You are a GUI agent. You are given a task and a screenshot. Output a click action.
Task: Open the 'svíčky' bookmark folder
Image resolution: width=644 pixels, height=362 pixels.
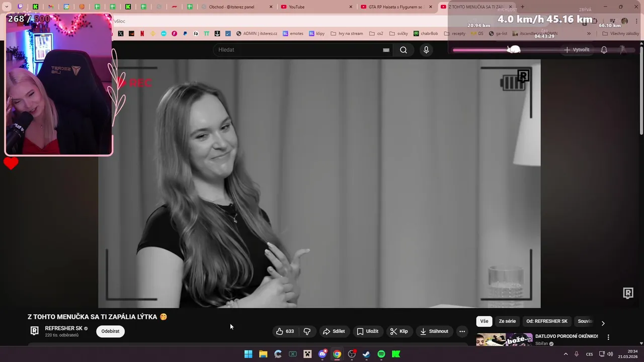coord(398,34)
